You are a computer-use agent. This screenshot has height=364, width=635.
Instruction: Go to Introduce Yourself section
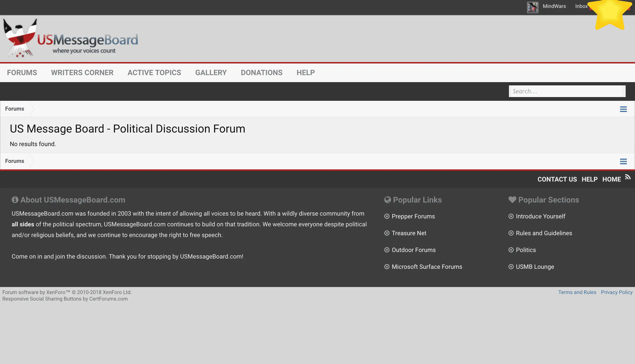pyautogui.click(x=540, y=216)
